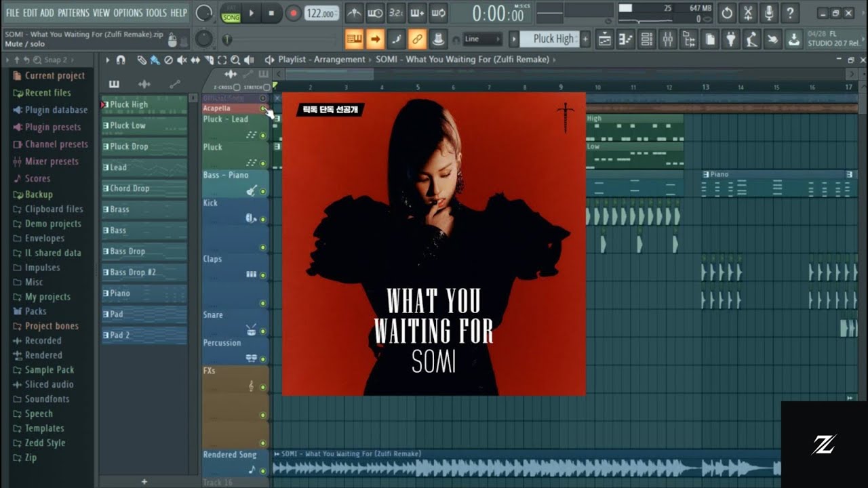Toggle loop recording icon

coord(438,13)
